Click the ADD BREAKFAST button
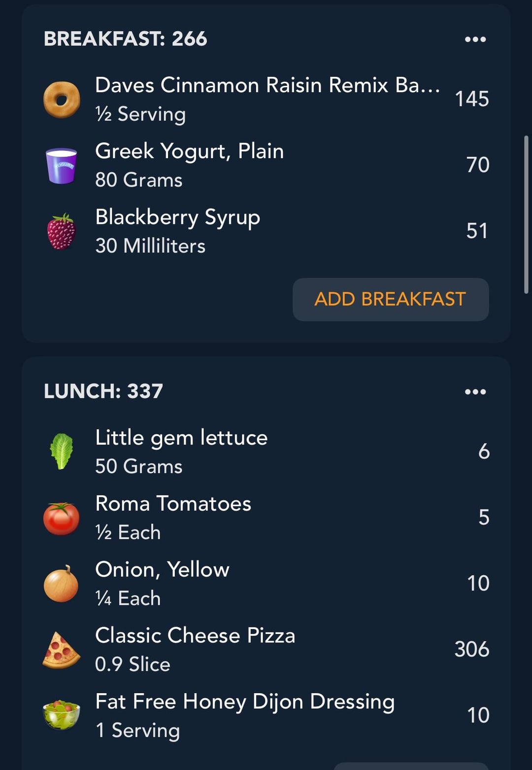The height and width of the screenshot is (770, 532). 391,299
